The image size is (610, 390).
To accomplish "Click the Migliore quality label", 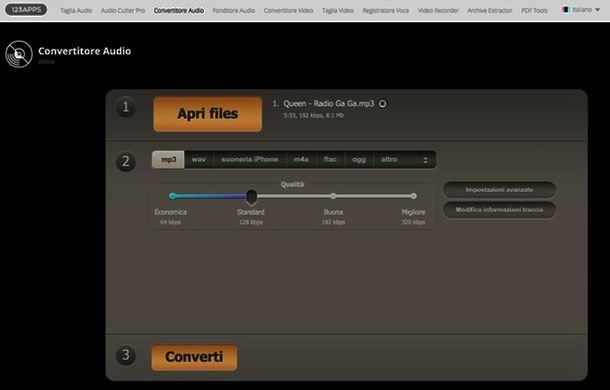I will coord(414,212).
